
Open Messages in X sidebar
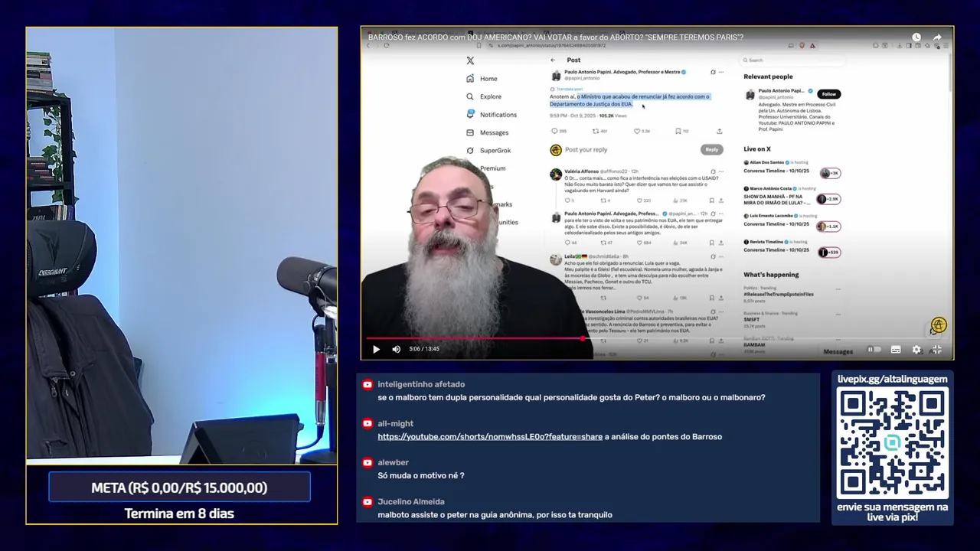pyautogui.click(x=487, y=132)
